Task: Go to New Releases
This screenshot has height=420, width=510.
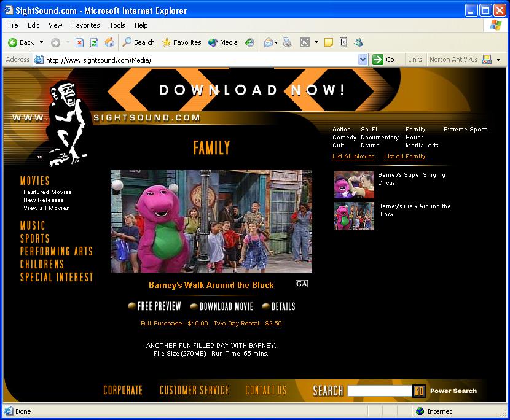Action: (44, 200)
